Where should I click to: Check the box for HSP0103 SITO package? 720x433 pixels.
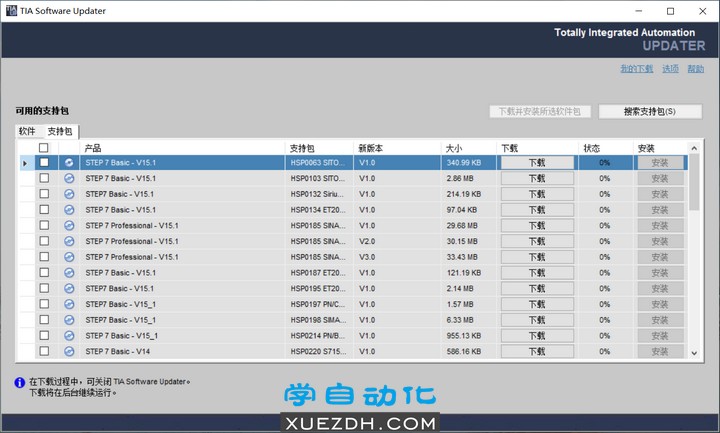pyautogui.click(x=44, y=178)
